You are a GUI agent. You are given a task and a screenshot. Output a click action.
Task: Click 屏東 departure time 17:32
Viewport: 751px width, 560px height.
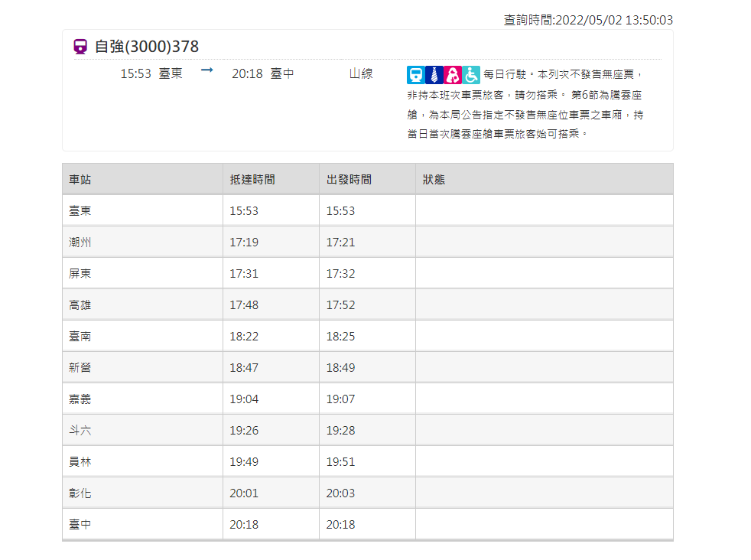(x=340, y=274)
